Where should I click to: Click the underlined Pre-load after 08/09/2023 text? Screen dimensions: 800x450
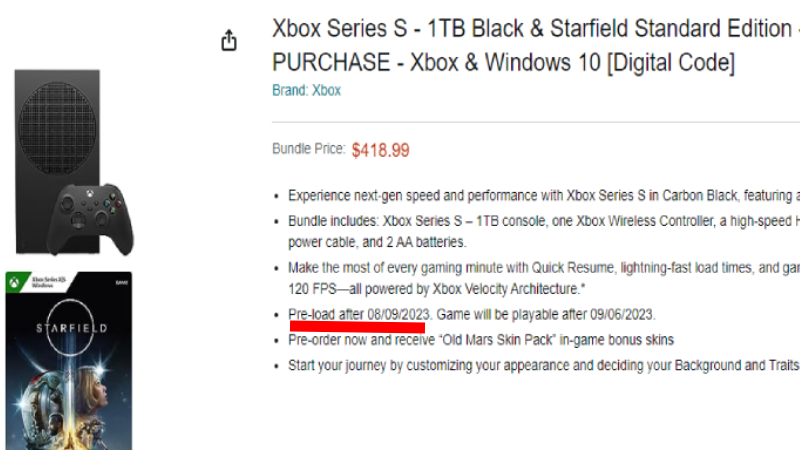359,314
